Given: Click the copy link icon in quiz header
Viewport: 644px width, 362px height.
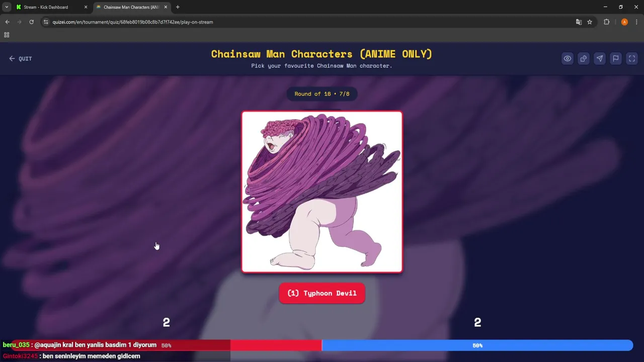Looking at the screenshot, I should point(584,58).
